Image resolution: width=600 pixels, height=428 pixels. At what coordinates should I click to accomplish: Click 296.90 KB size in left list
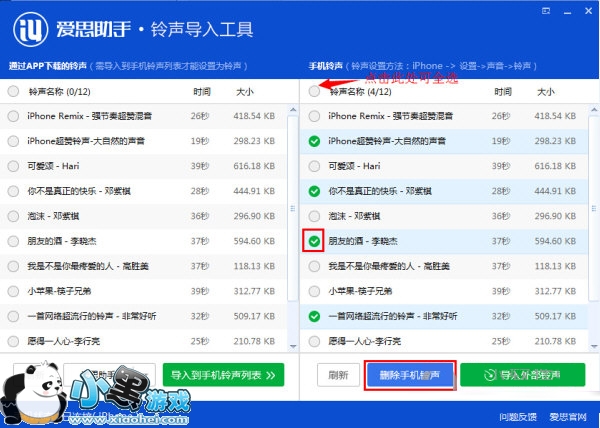254,216
